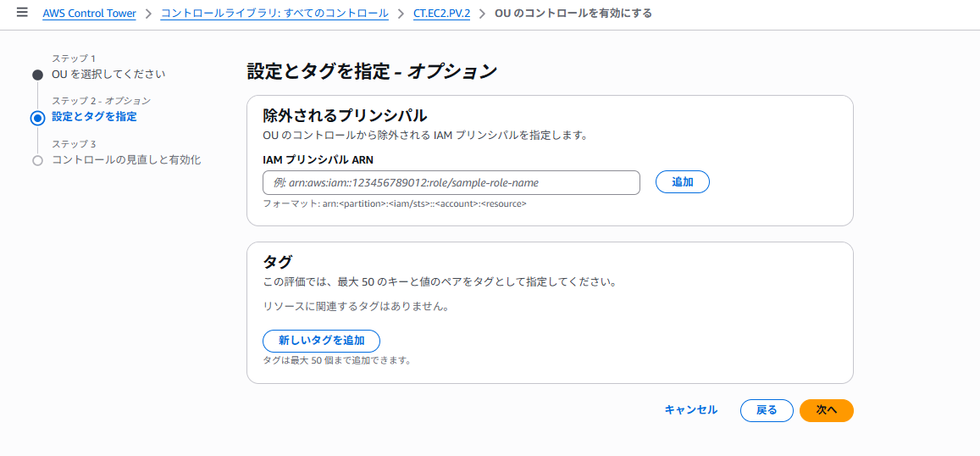
Task: Click 新しいタグを追加 button
Action: point(321,341)
